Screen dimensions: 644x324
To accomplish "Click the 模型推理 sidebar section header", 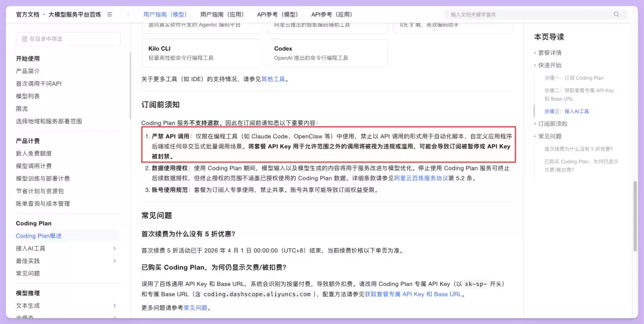I will (27, 293).
